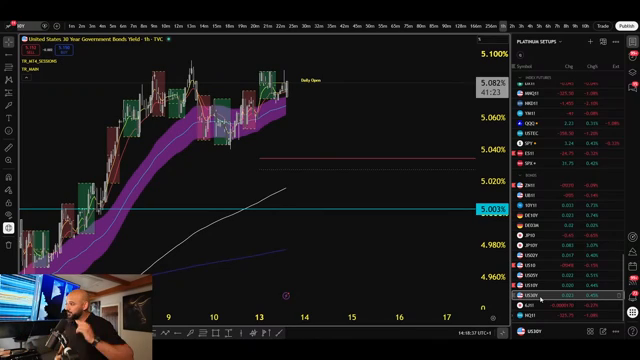Open chart settings gear near price axis

[x=493, y=318]
